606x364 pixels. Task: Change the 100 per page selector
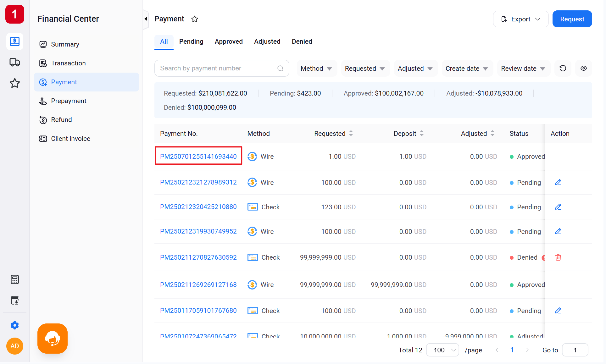tap(442, 350)
